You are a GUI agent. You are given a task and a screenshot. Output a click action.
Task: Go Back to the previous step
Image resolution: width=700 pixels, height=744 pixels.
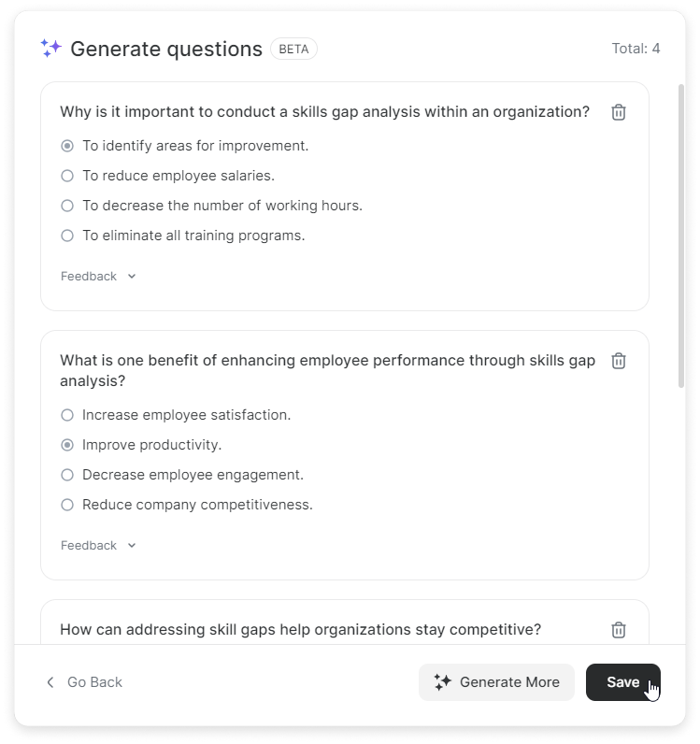94,682
